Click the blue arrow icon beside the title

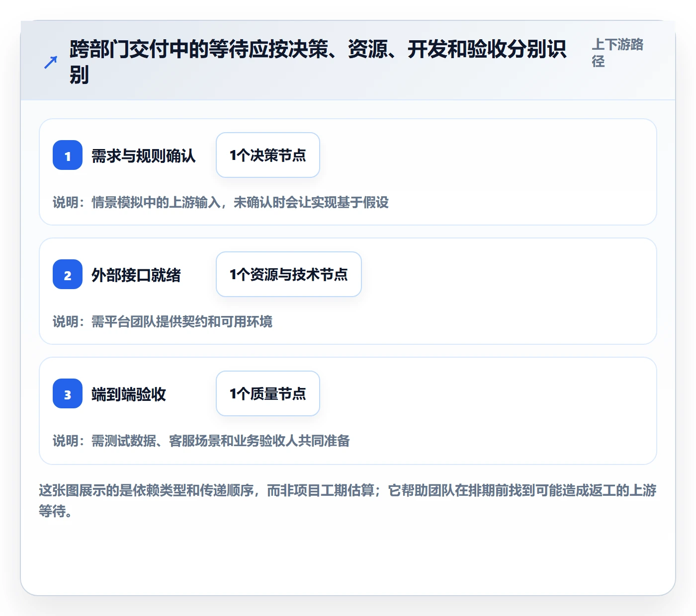tap(51, 63)
